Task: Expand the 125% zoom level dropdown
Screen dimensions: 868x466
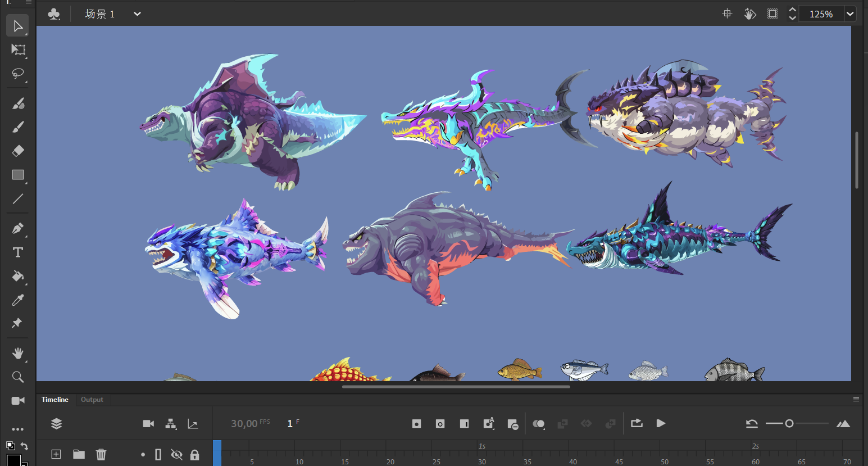Action: 850,14
